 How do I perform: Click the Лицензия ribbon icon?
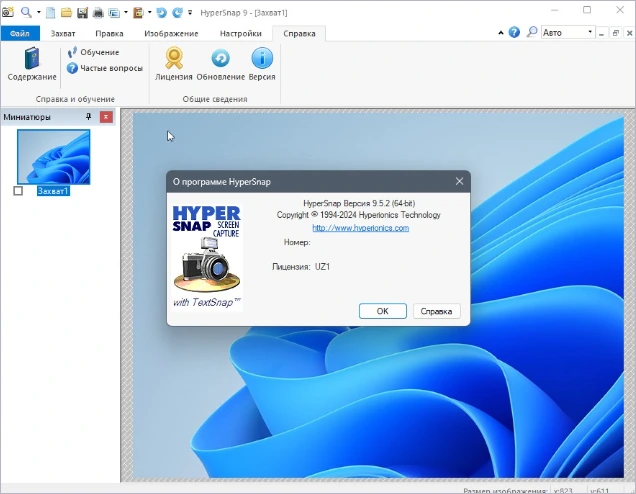(x=174, y=64)
